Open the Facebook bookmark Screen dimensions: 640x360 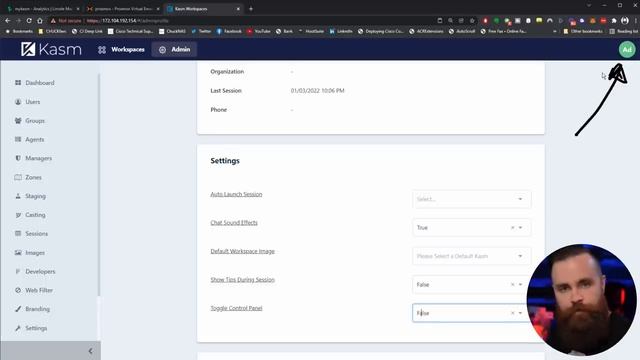point(229,31)
